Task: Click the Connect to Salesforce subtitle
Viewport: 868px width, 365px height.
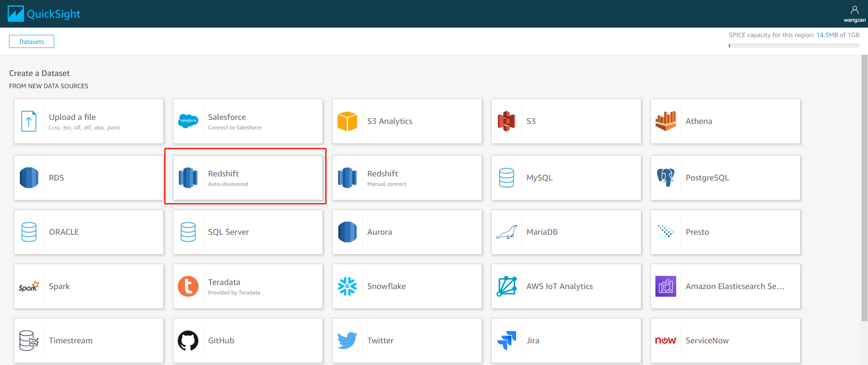Action: pos(235,128)
